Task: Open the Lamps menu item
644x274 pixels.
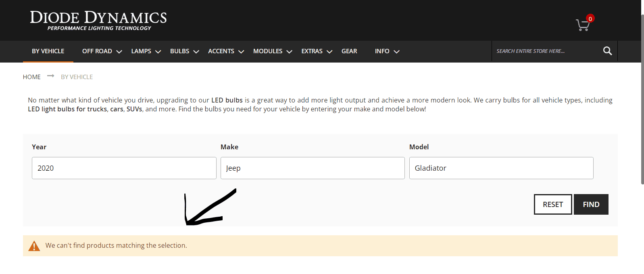Action: pos(141,51)
